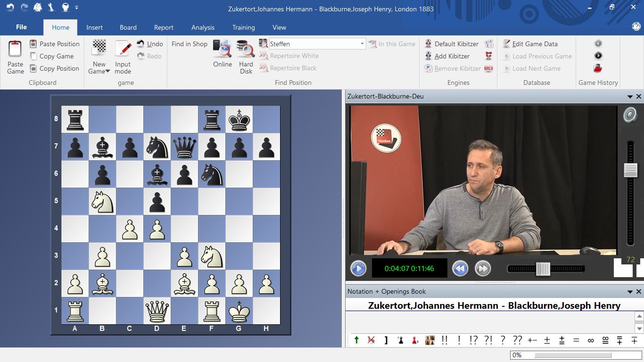Click Edit Game Data
The width and height of the screenshot is (644, 362).
point(535,44)
